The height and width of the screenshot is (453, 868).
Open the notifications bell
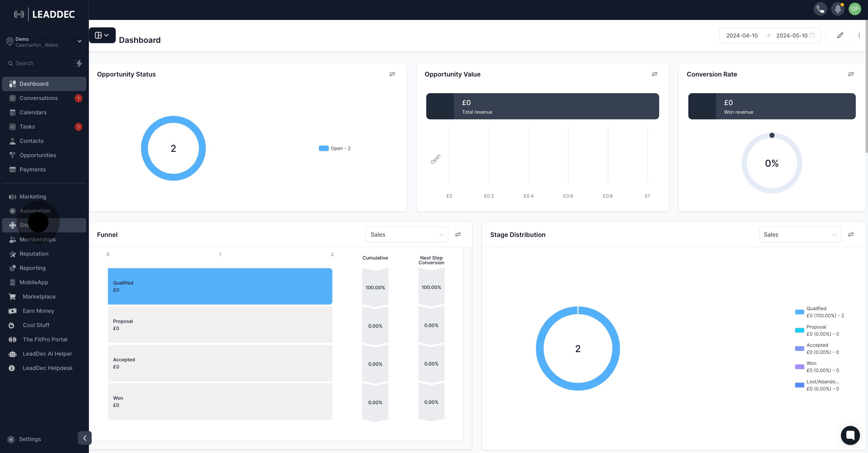pyautogui.click(x=837, y=9)
